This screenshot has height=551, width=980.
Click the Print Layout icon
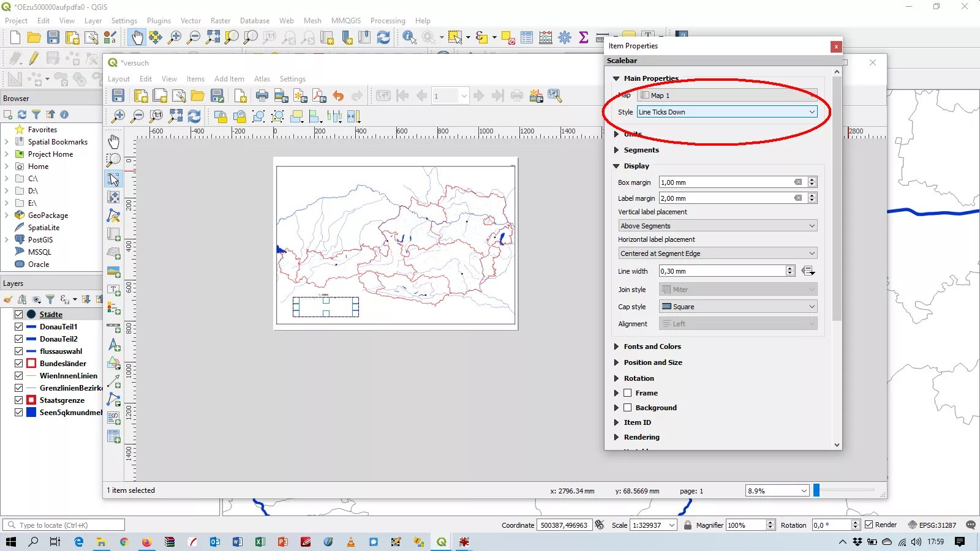click(262, 96)
